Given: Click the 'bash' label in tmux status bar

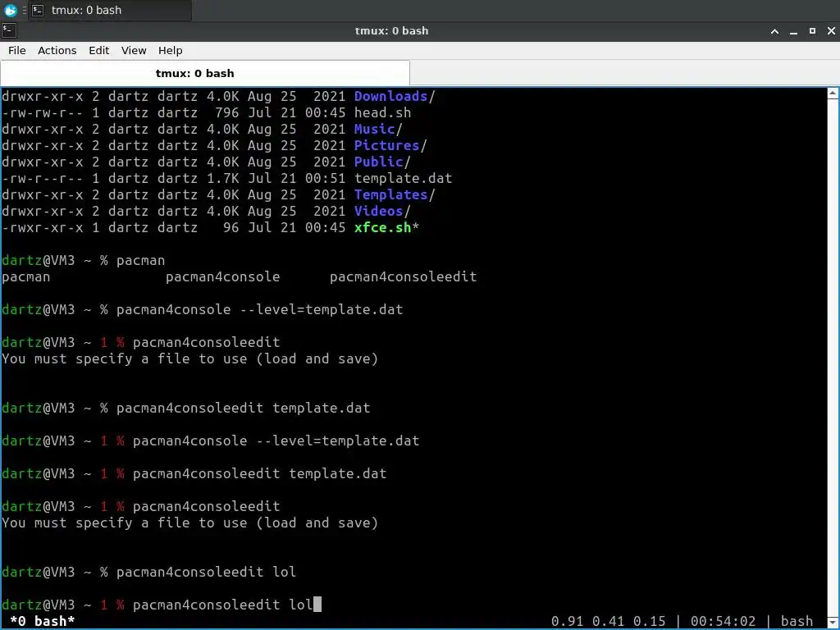Looking at the screenshot, I should (x=797, y=622).
